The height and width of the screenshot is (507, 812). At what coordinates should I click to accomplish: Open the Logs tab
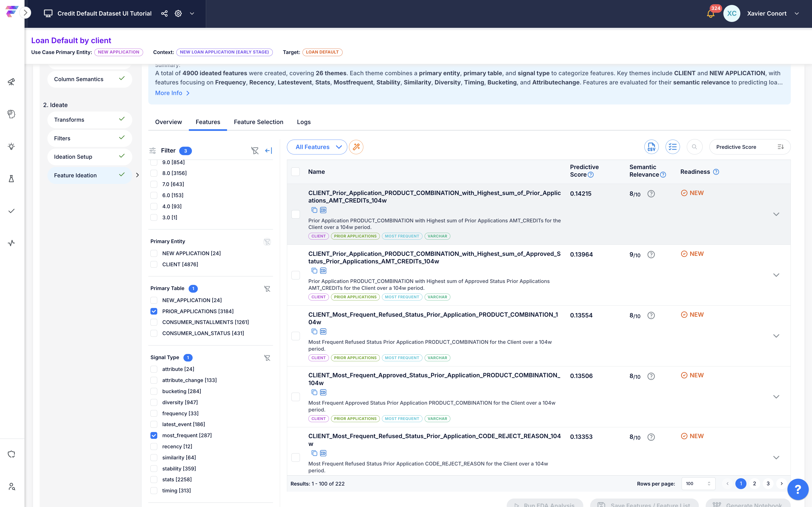pyautogui.click(x=303, y=122)
